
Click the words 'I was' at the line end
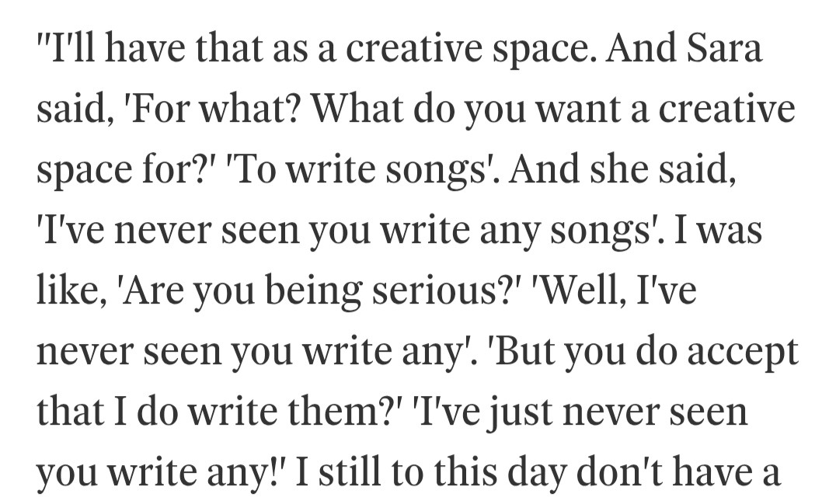click(718, 230)
